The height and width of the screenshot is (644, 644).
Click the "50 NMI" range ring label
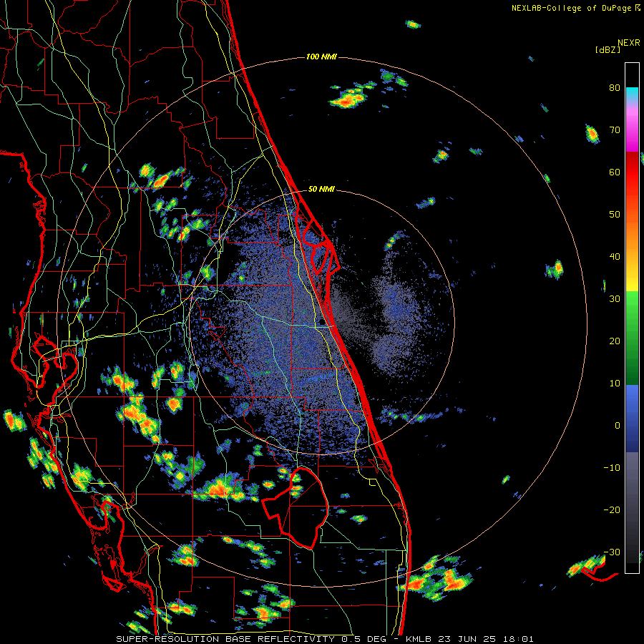click(321, 189)
